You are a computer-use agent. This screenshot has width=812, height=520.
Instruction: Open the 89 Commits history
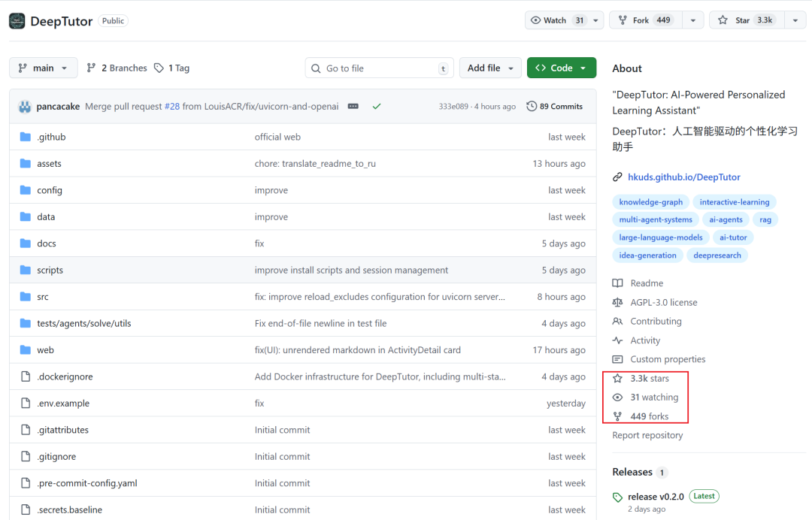pos(555,106)
